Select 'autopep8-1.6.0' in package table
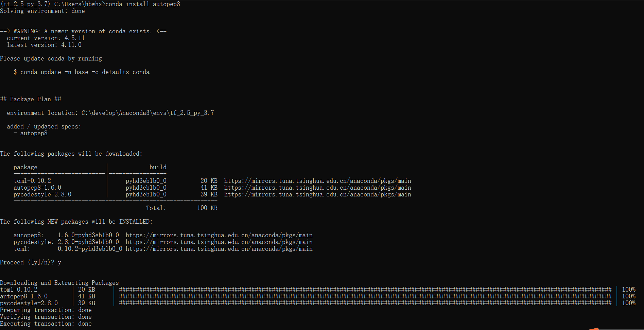644x330 pixels. coord(37,188)
